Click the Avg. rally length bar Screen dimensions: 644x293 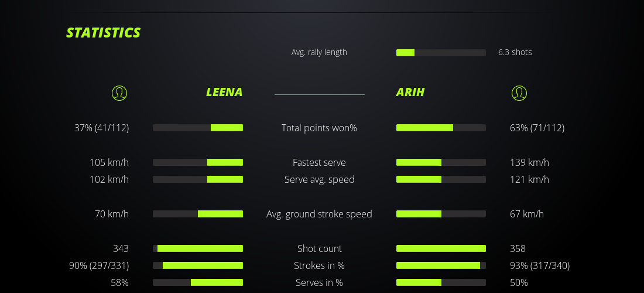click(441, 53)
